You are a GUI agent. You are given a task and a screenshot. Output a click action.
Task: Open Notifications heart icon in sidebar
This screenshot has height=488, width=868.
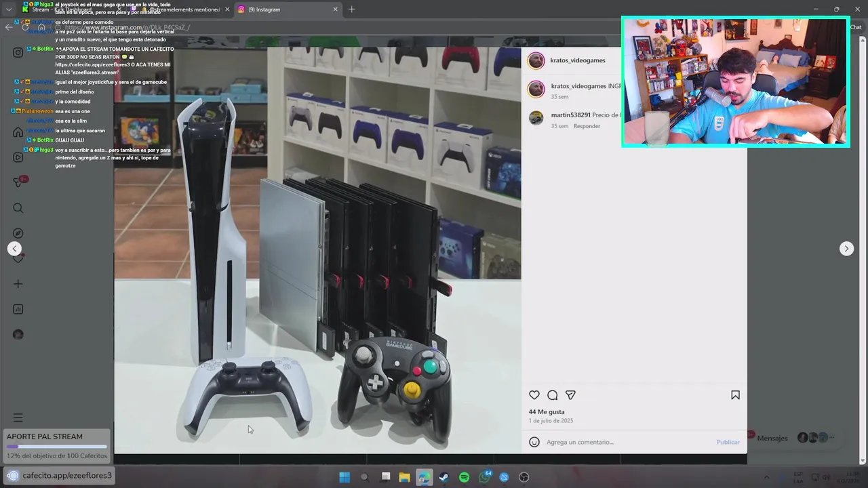[x=18, y=258]
